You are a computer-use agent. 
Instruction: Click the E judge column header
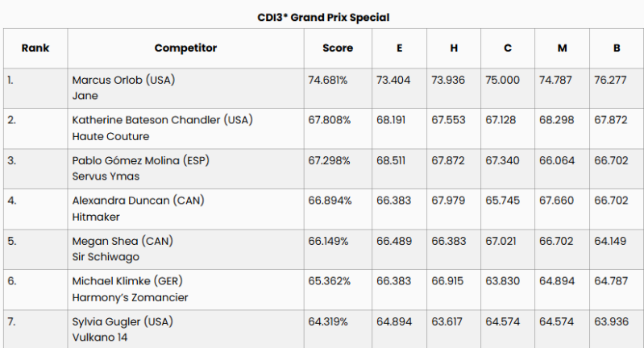tap(399, 48)
